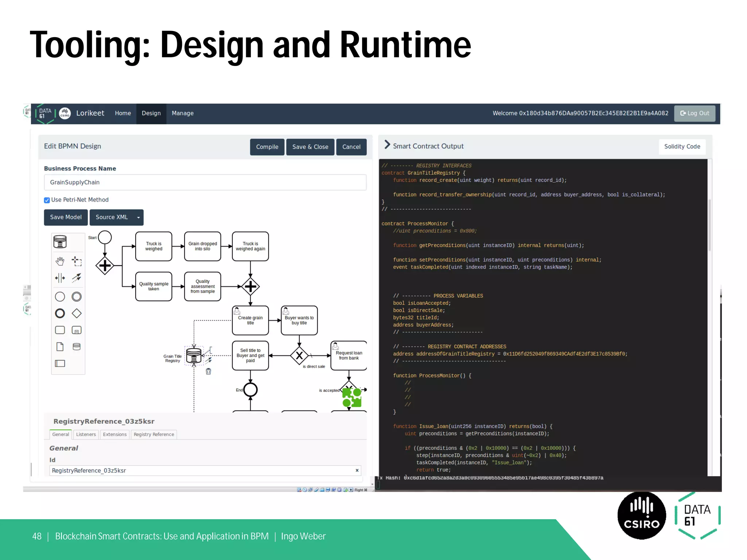
Task: Switch to the Extensions tab
Action: 115,434
